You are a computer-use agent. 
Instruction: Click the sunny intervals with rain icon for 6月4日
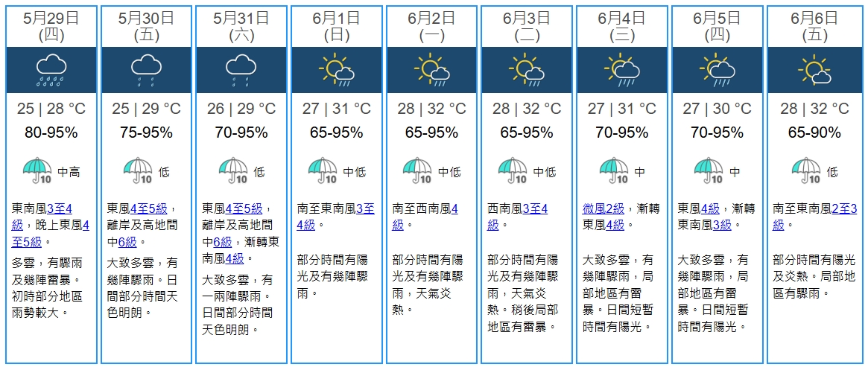(x=622, y=69)
